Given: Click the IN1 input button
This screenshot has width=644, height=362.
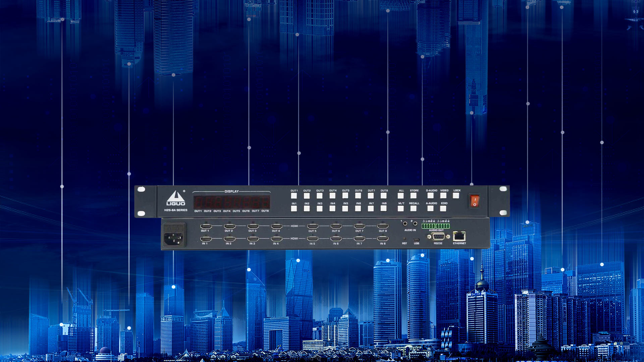Looking at the screenshot, I should point(294,208).
